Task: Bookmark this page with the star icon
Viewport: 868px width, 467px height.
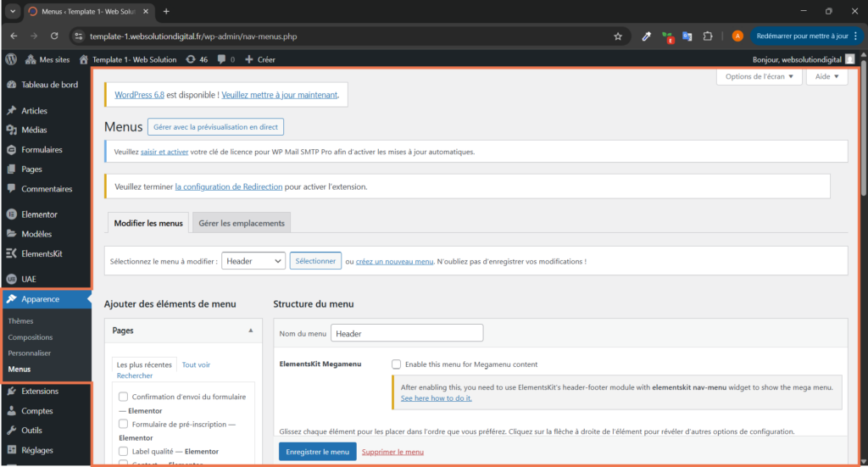Action: [618, 36]
